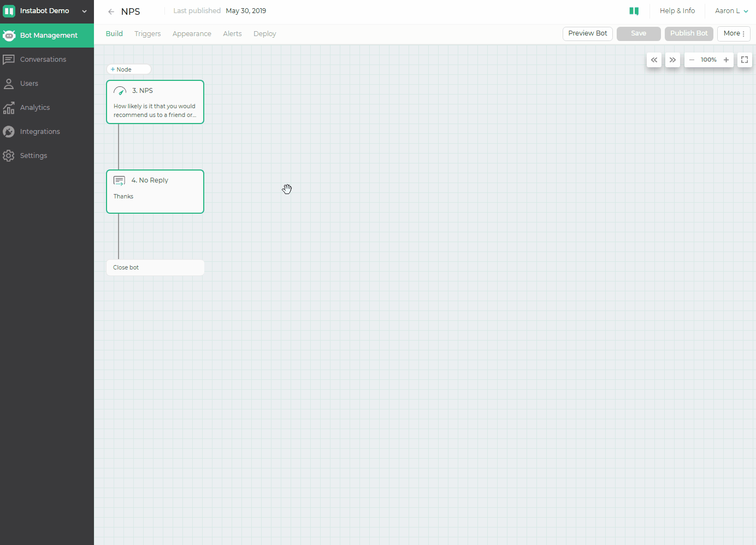Expand the Aaron L user menu
The height and width of the screenshot is (545, 756).
[x=731, y=11]
